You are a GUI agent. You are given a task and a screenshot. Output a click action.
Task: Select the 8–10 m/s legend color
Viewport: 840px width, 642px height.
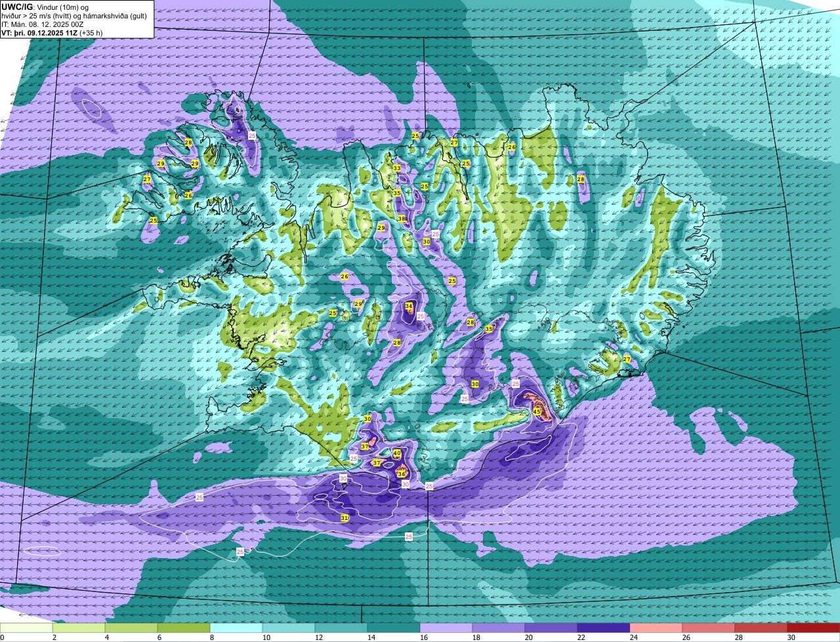coord(236,628)
